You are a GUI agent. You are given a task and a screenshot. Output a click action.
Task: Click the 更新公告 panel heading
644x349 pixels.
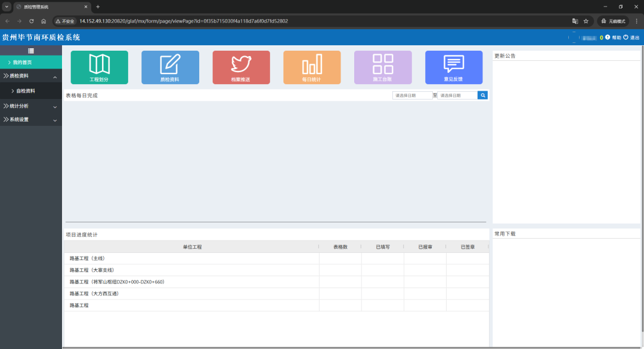pyautogui.click(x=505, y=56)
